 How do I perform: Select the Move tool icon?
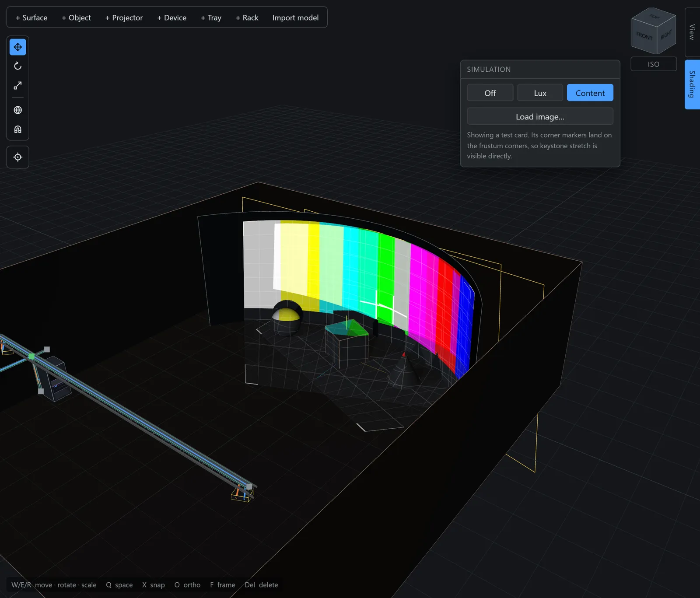18,47
